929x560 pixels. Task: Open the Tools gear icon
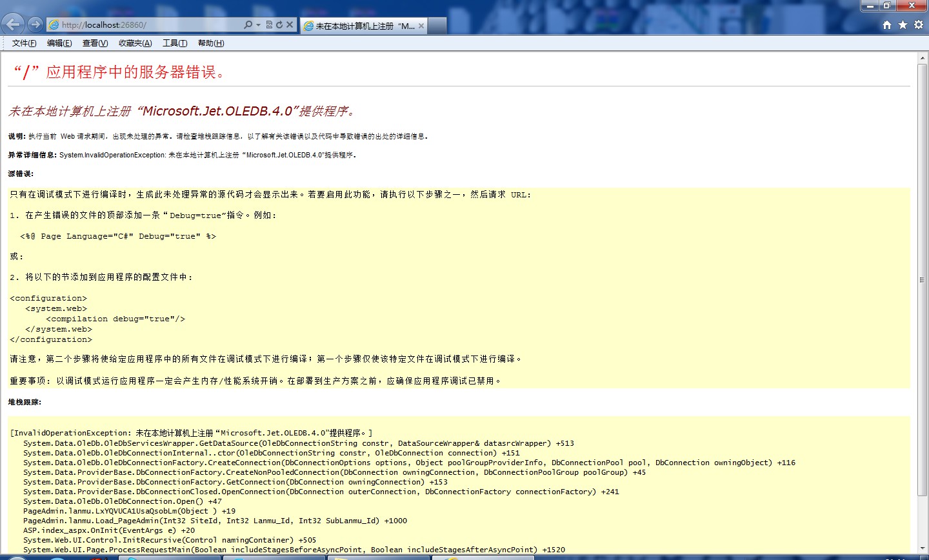pyautogui.click(x=918, y=25)
